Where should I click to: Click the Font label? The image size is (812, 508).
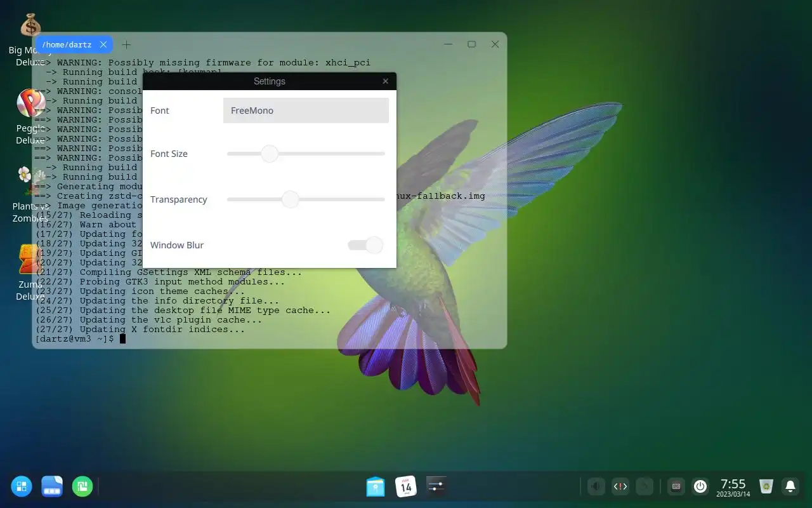pos(160,110)
